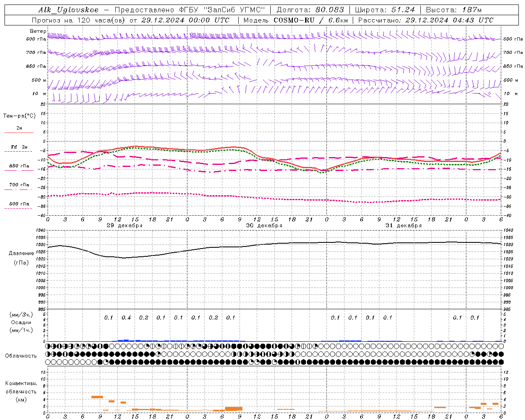Click the 31 декабря date label
525x420 pixels.
404,226
